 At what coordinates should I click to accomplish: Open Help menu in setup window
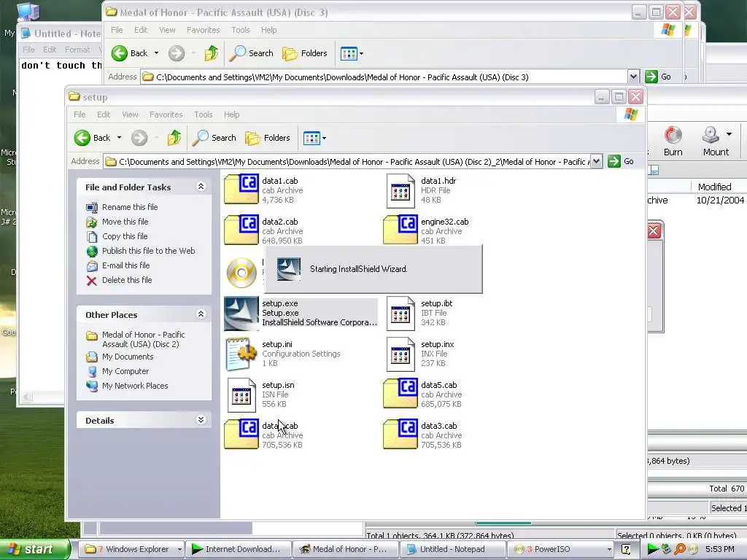click(231, 114)
